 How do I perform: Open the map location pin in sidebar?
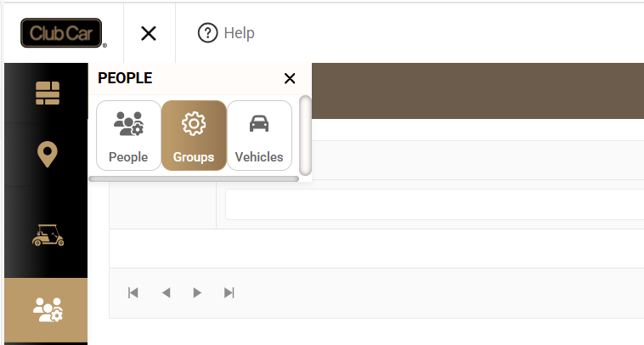pyautogui.click(x=48, y=155)
